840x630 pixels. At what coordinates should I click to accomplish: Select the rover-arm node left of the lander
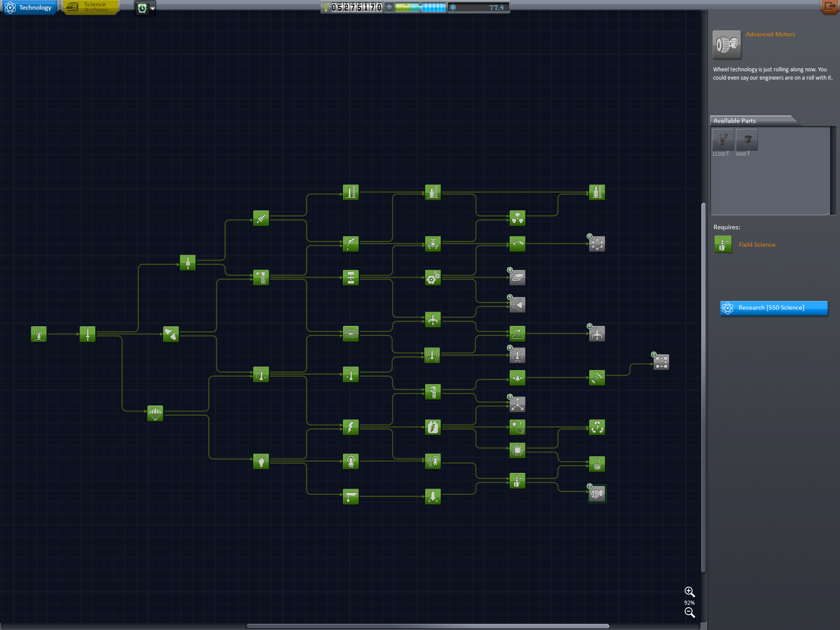point(351,497)
